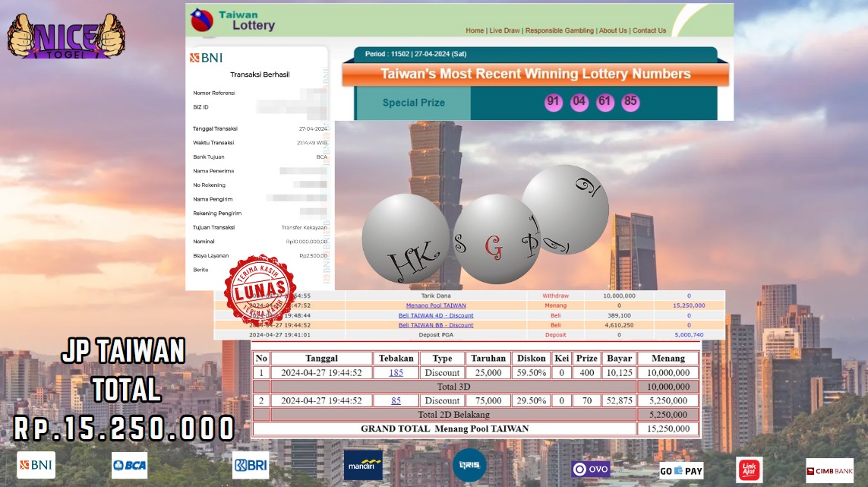868x487 pixels.
Task: Click the BCA bank logo
Action: pos(129,465)
